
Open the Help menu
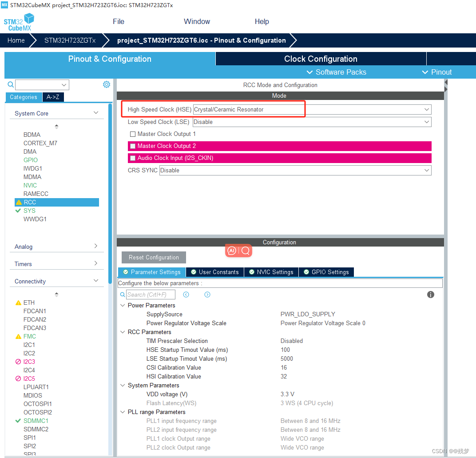[x=262, y=22]
